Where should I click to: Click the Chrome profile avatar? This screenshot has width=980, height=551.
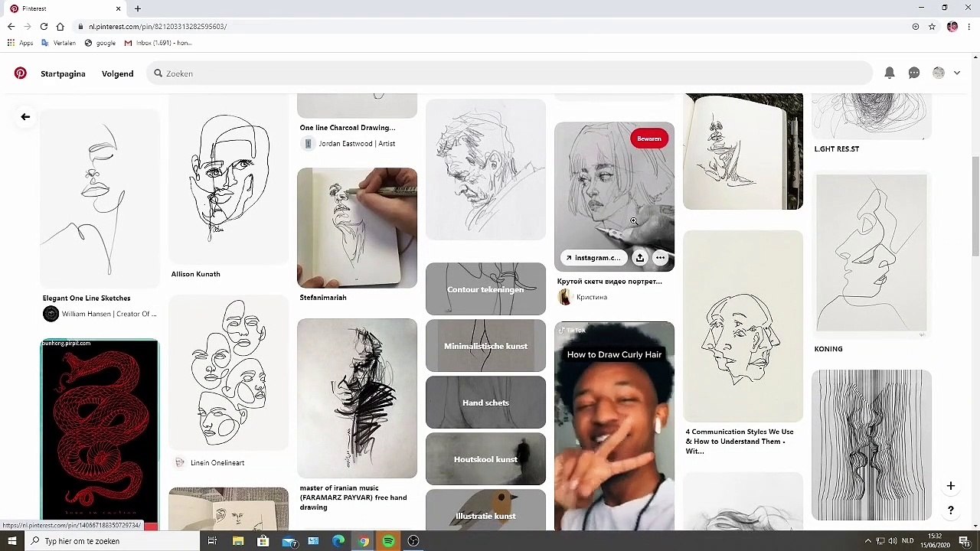pos(952,26)
